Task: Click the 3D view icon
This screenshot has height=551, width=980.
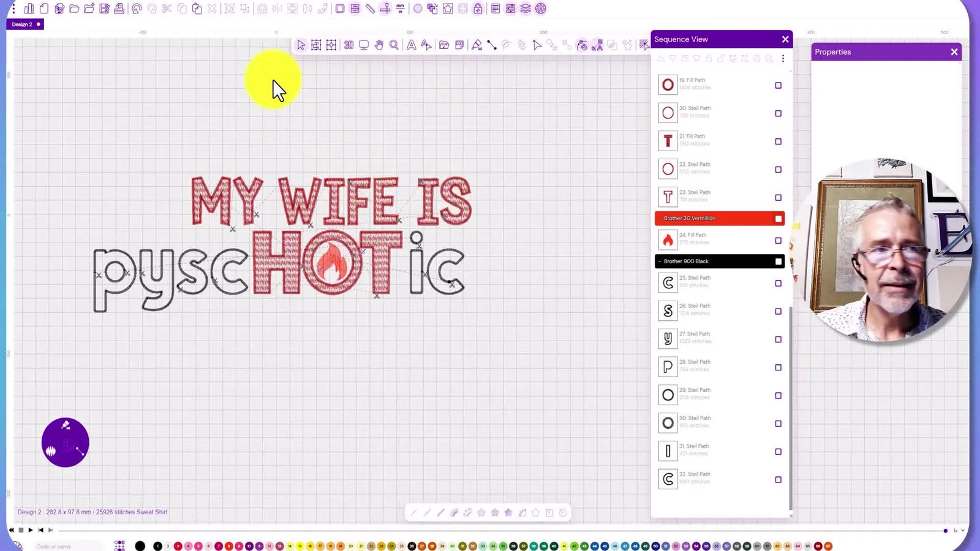Action: [349, 45]
